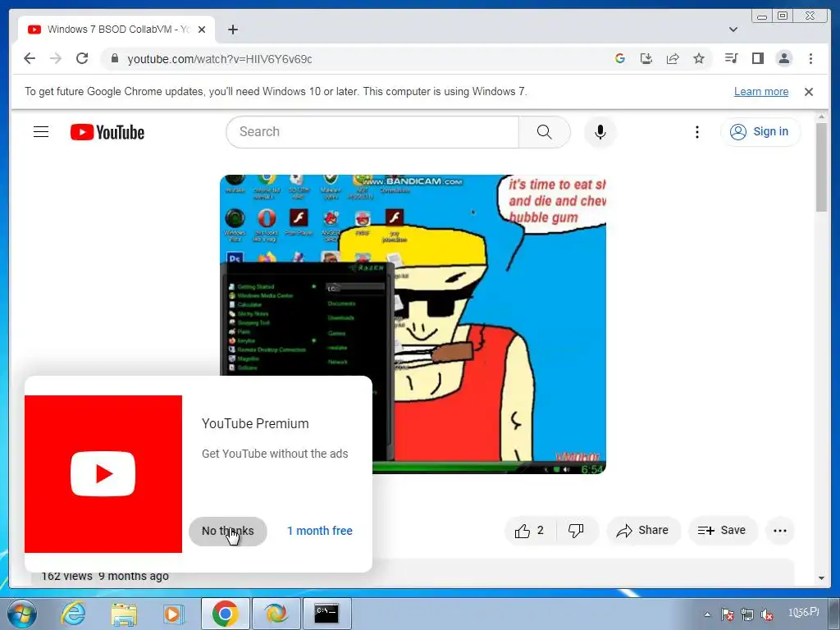Click the Google icon in address bar
The image size is (840, 630).
tap(620, 58)
